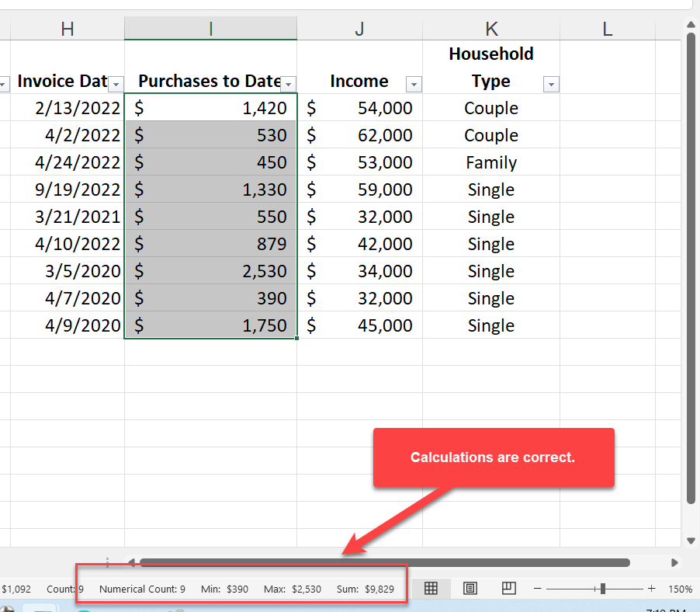Click the 150% zoom level button
The image size is (700, 612).
click(680, 589)
